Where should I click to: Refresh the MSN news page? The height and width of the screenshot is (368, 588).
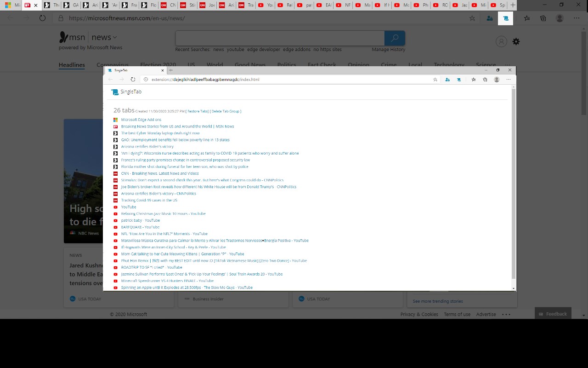42,18
